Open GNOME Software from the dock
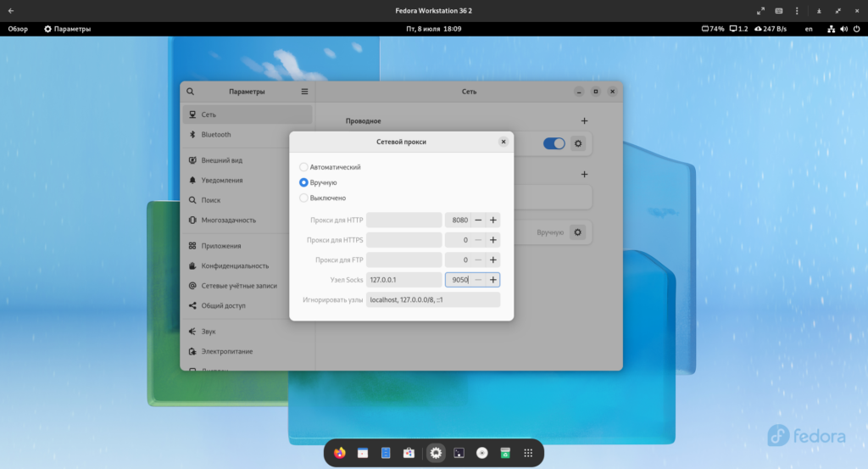This screenshot has height=469, width=868. (x=409, y=454)
